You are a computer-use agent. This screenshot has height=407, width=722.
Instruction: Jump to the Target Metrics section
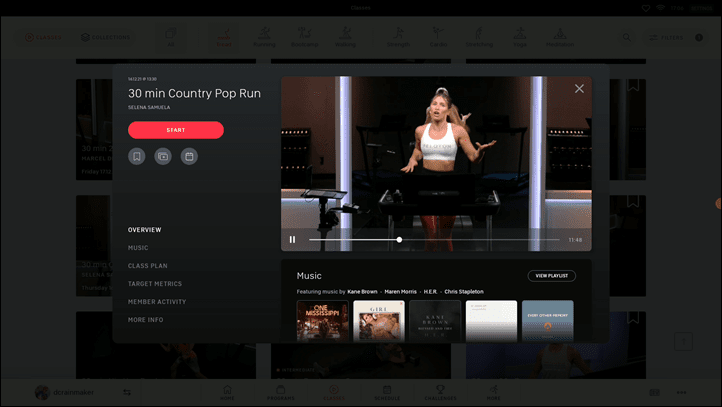tap(155, 284)
